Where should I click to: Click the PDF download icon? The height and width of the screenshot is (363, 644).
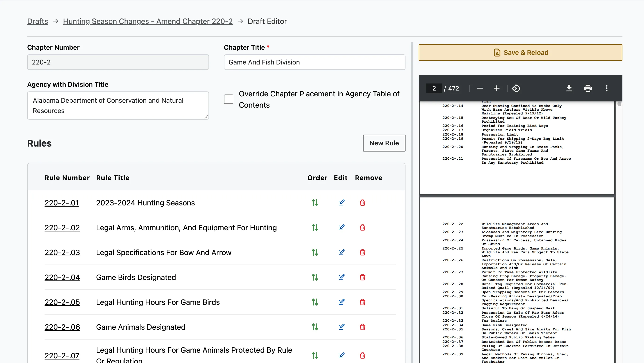pos(569,88)
